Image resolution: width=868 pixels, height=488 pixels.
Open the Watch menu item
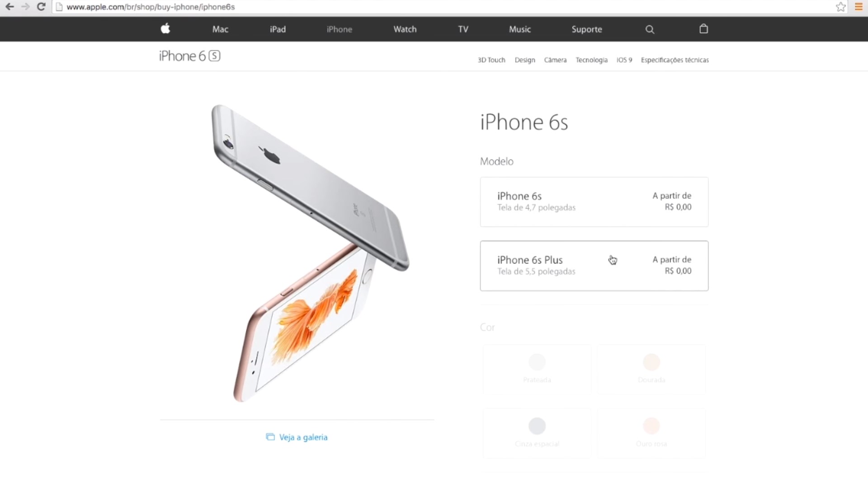click(x=405, y=29)
